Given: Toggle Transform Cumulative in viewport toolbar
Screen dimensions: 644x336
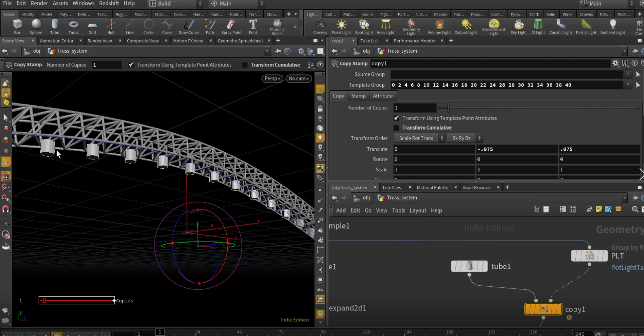Looking at the screenshot, I should (x=245, y=65).
